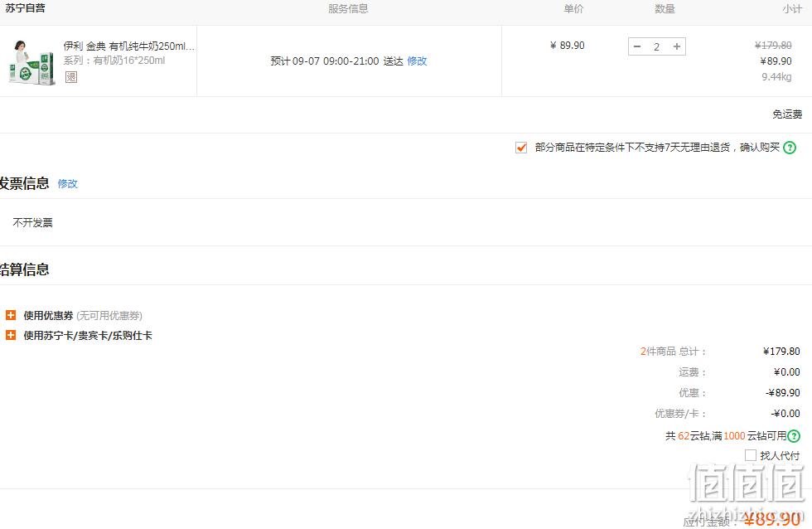Click the quantity field showing 2
812x529 pixels.
click(x=656, y=46)
